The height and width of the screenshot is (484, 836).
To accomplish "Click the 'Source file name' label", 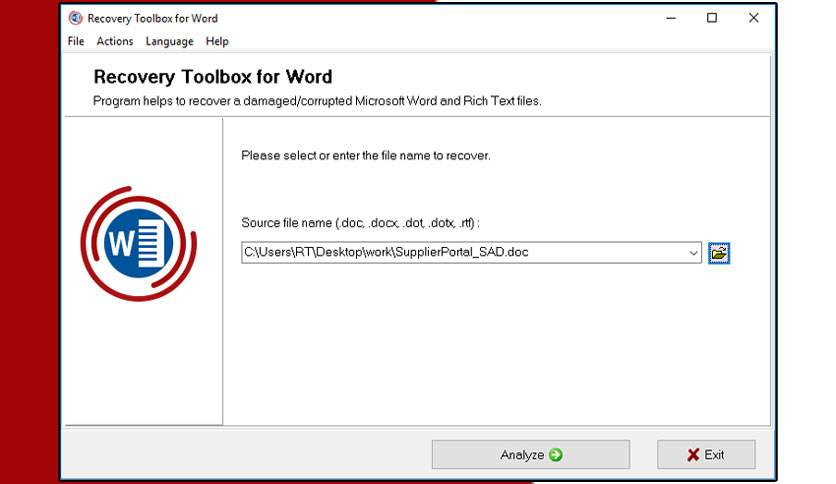I will [360, 223].
